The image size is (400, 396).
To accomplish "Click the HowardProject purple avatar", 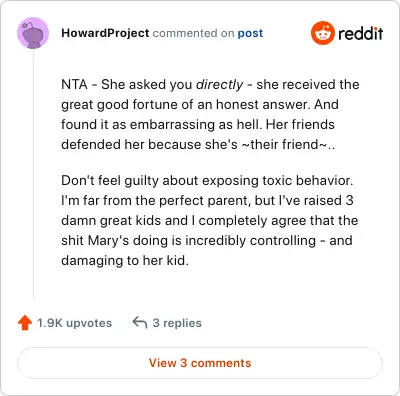I will pyautogui.click(x=33, y=33).
